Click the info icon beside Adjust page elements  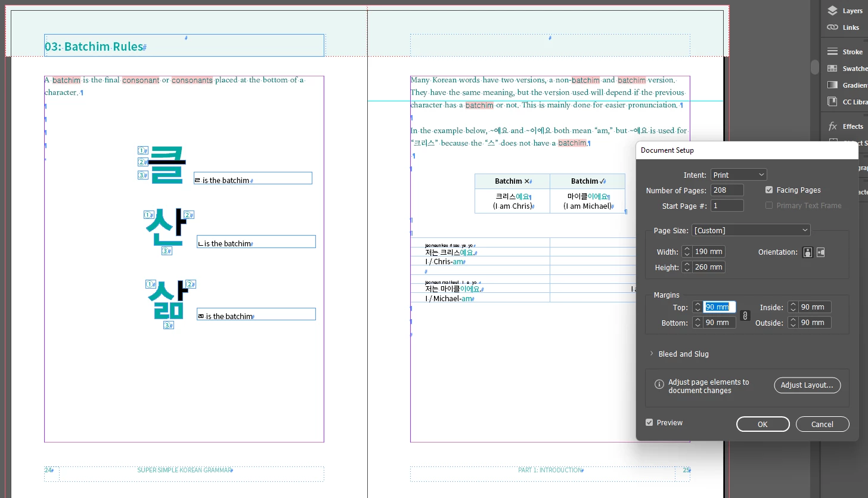click(x=659, y=385)
